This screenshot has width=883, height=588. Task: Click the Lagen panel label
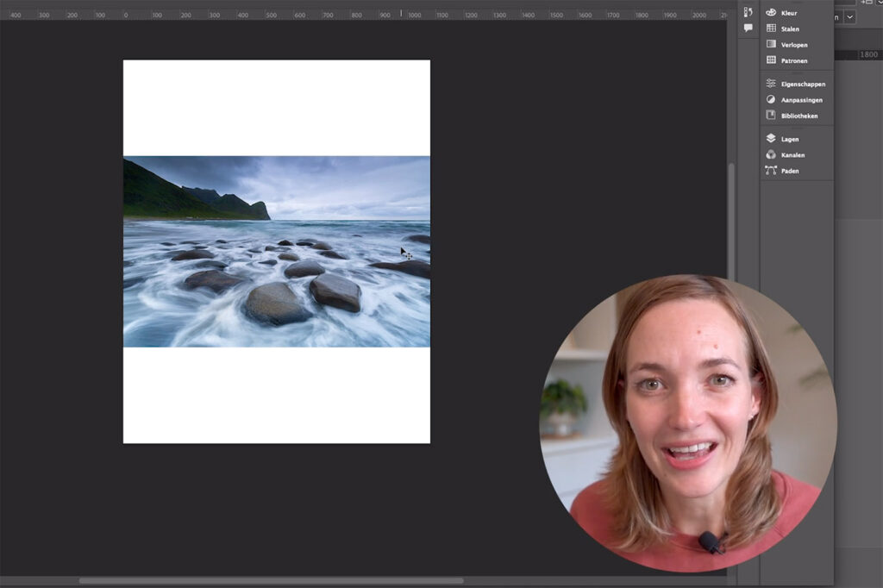(x=790, y=139)
